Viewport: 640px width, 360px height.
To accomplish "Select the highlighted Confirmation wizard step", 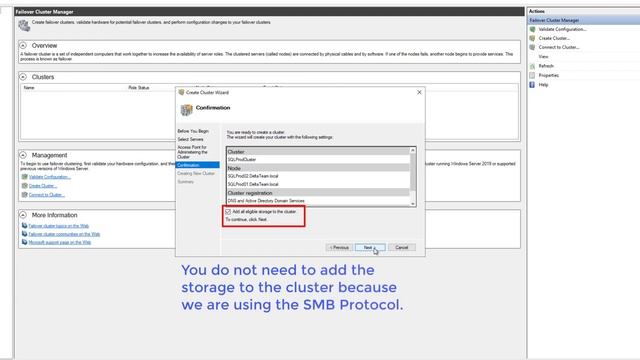I will tap(198, 165).
